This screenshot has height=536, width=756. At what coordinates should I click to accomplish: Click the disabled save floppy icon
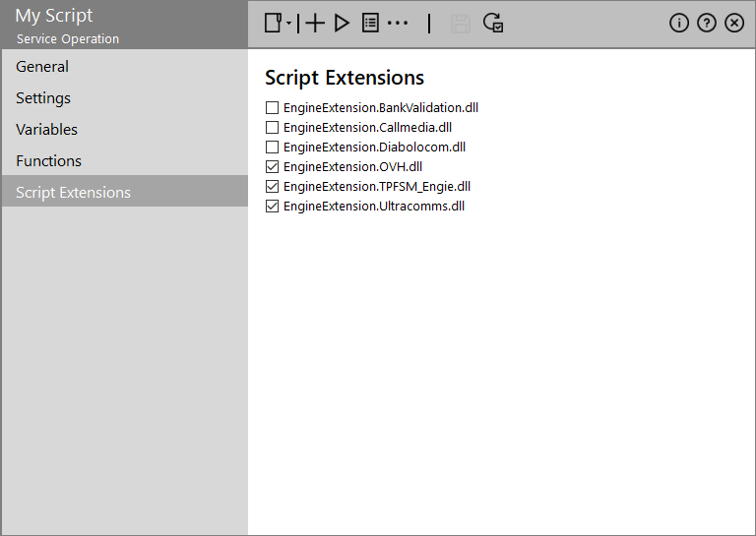point(461,24)
